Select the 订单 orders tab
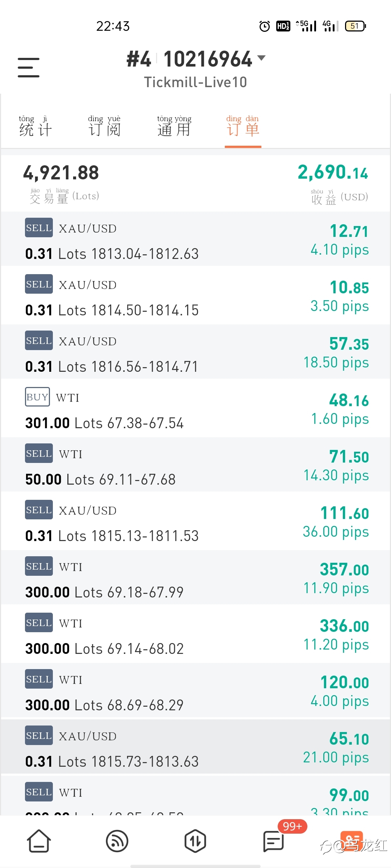 click(x=243, y=126)
